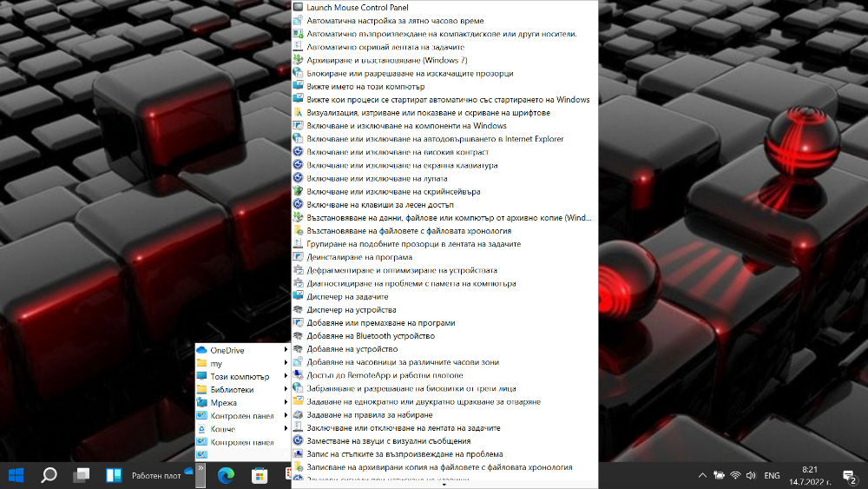Expand Този компютър submenu arrow

coord(286,377)
